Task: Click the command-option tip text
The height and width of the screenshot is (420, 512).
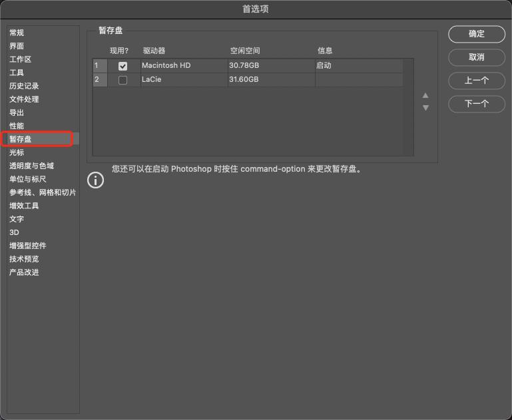Action: coord(237,169)
